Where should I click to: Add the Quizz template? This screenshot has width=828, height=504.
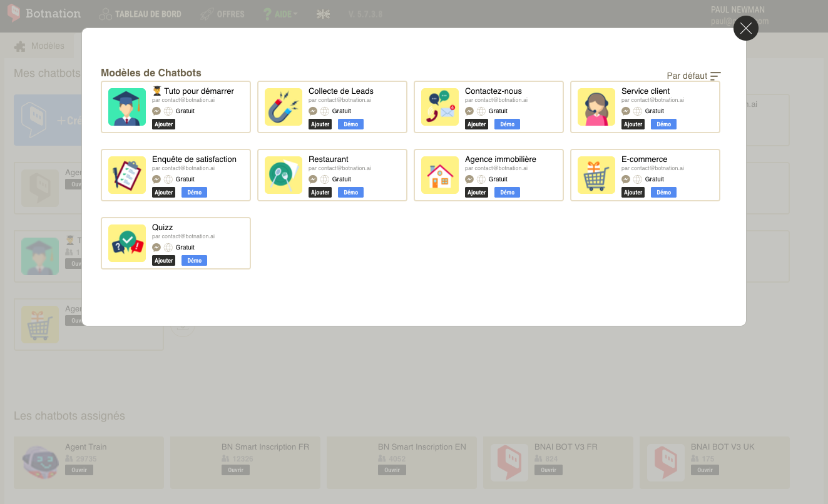[x=163, y=261]
